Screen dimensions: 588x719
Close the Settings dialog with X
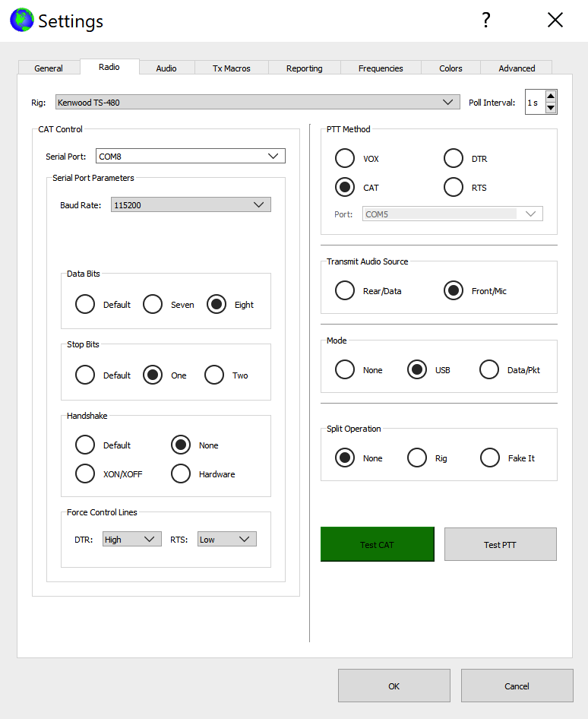555,20
